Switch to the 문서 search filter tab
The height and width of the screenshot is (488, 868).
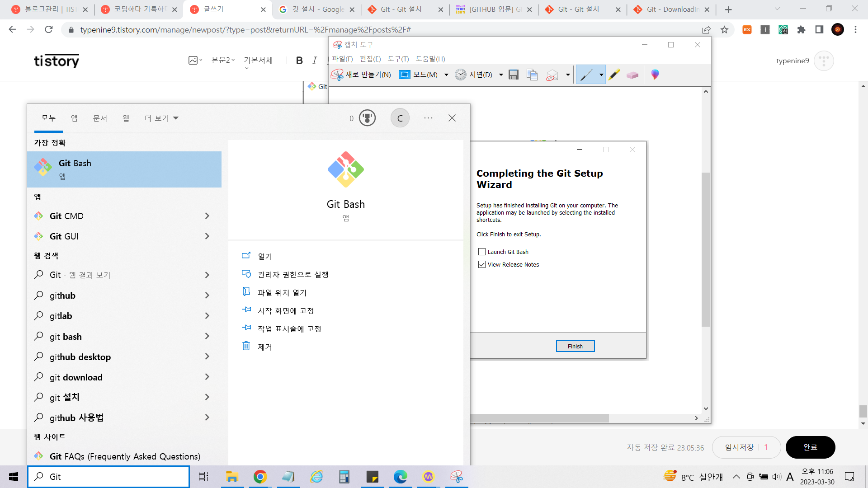pyautogui.click(x=100, y=118)
